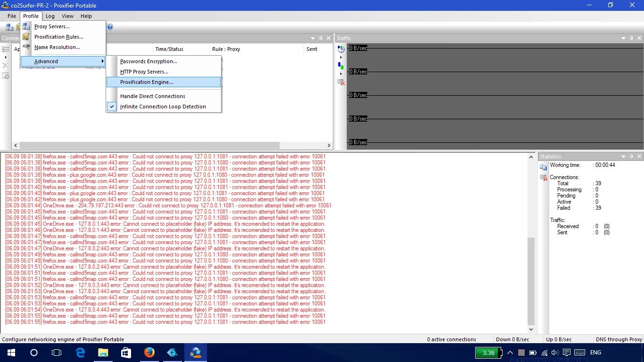
Task: Open Windows Store from taskbar
Action: 126,353
